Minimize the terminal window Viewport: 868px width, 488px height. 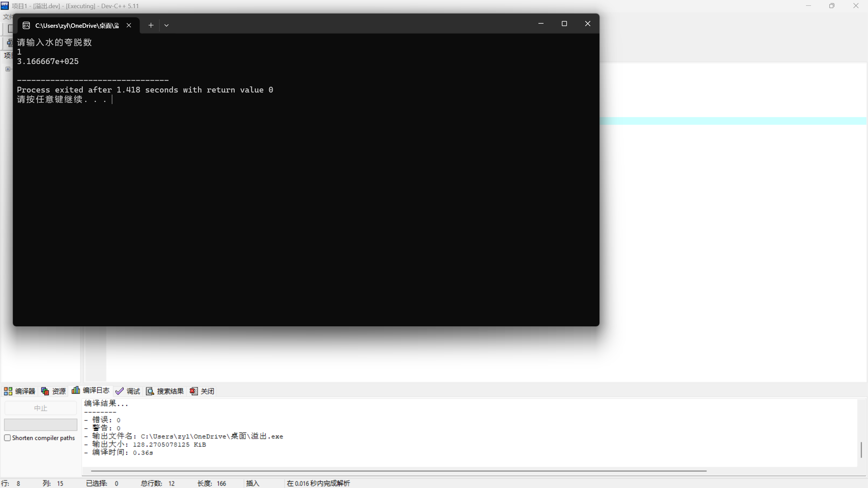tap(541, 24)
